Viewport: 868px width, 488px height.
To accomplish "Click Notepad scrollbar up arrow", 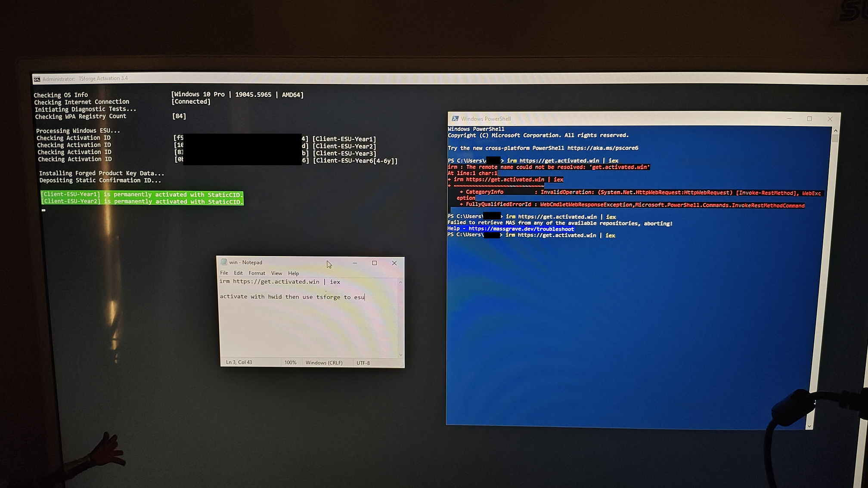I will point(400,282).
